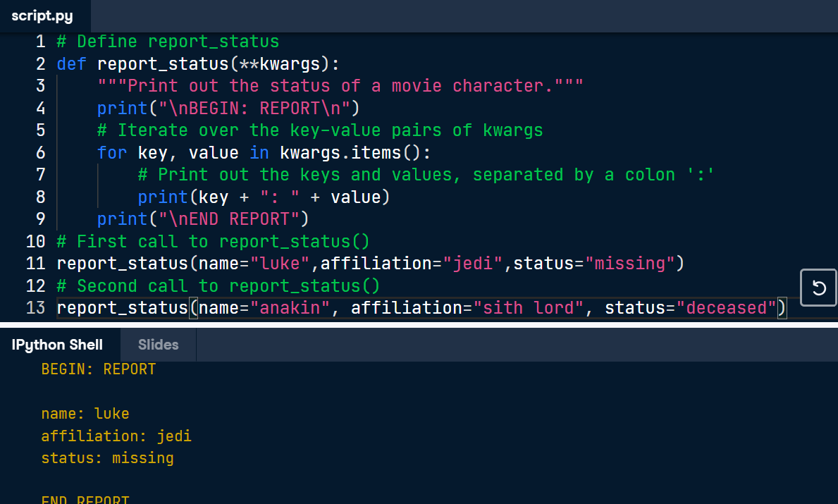The width and height of the screenshot is (838, 504).
Task: Click line number 13 in the gutter
Action: [x=35, y=308]
